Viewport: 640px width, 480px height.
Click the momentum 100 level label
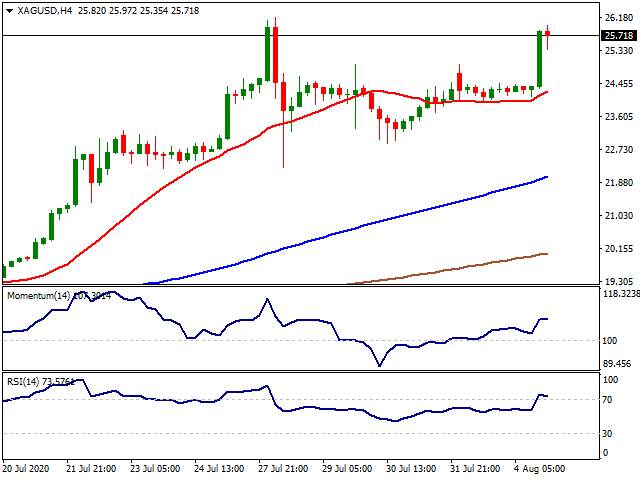coord(610,340)
